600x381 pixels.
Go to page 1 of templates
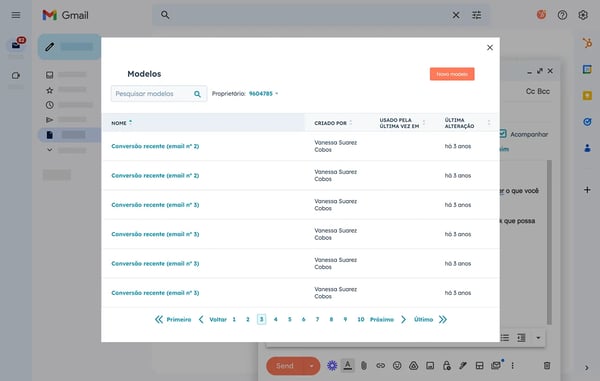click(x=234, y=319)
